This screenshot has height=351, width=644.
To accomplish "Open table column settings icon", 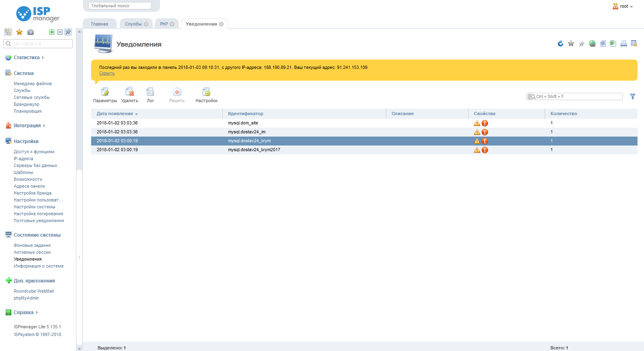I will coord(634,44).
